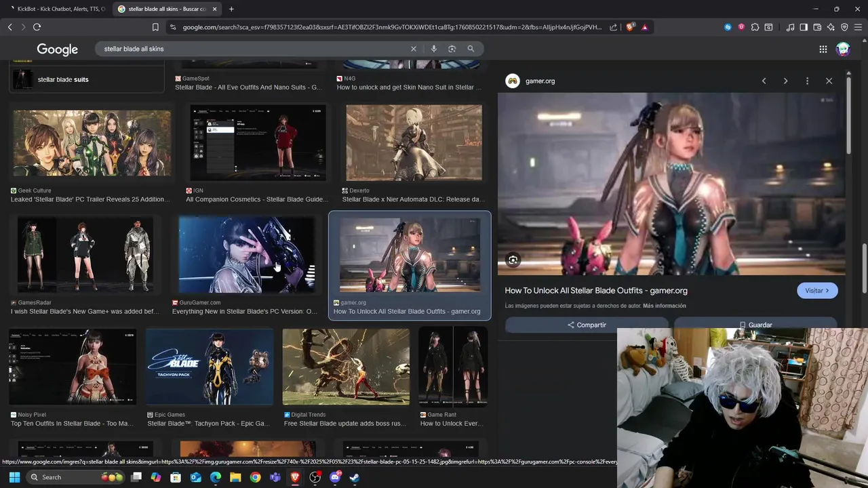Screen dimensions: 868x488
Task: Open the GamesRadar New Game+ thumbnail
Action: [85, 255]
